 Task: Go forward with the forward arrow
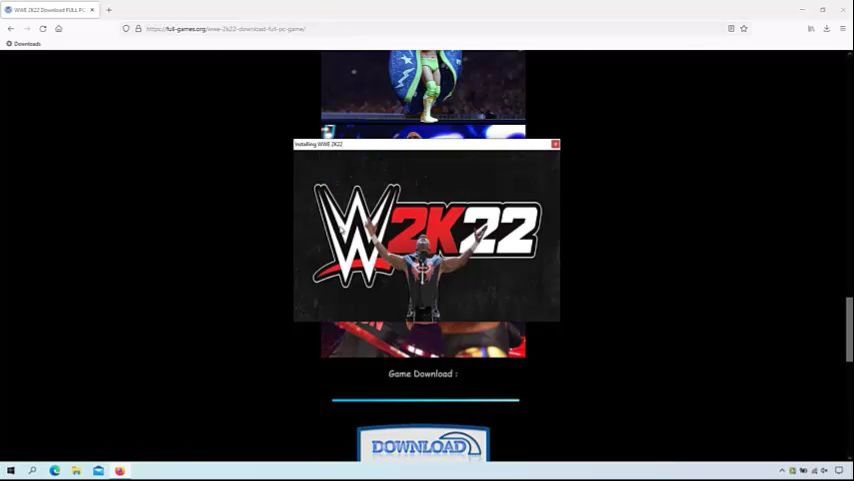(x=27, y=29)
